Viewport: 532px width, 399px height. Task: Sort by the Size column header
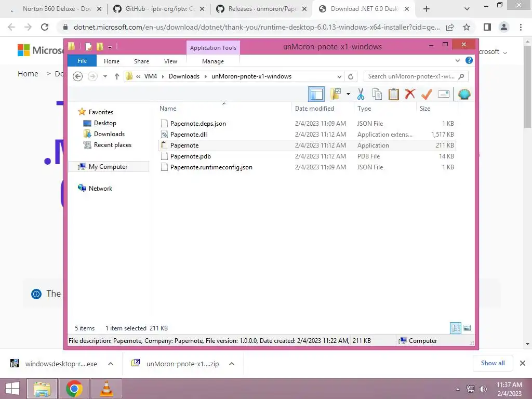[x=437, y=108]
